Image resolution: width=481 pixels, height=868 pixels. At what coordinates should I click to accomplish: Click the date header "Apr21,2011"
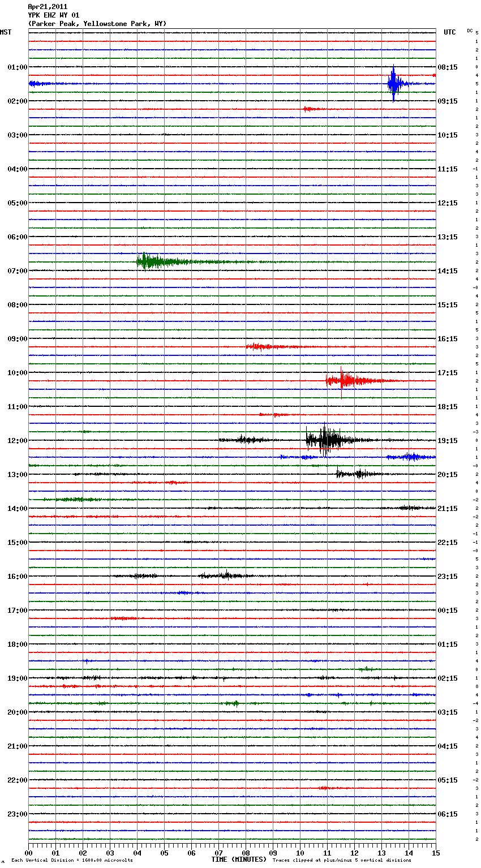coord(48,7)
